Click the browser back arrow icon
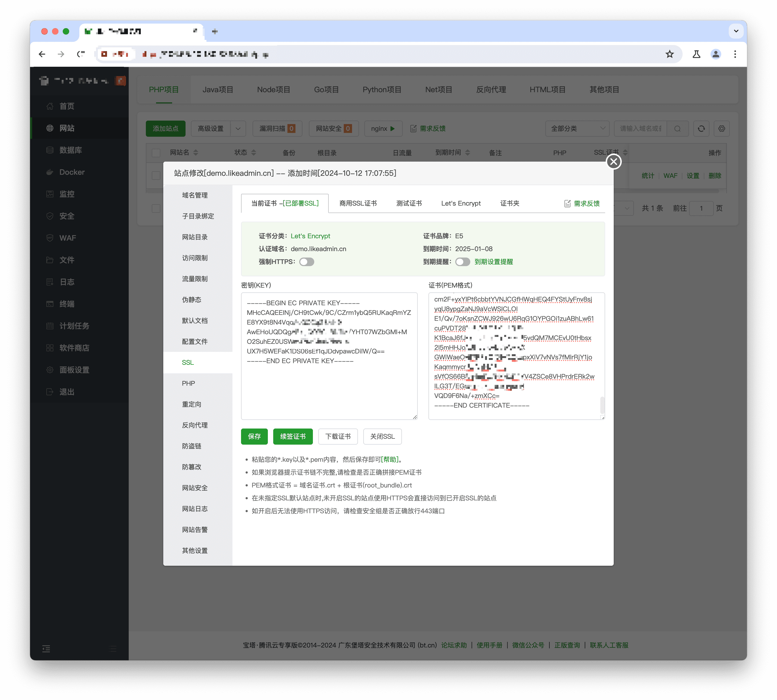The width and height of the screenshot is (777, 700). (x=42, y=54)
